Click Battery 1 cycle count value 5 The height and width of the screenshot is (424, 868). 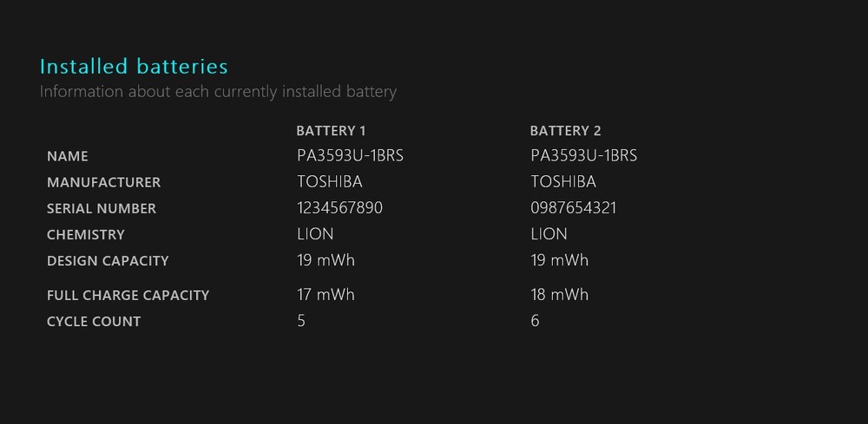(x=301, y=321)
